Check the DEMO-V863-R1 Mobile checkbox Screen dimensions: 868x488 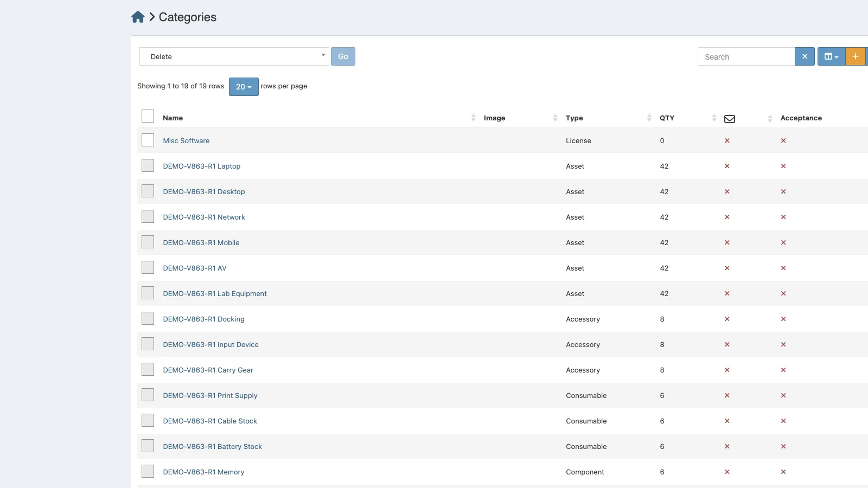tap(148, 242)
